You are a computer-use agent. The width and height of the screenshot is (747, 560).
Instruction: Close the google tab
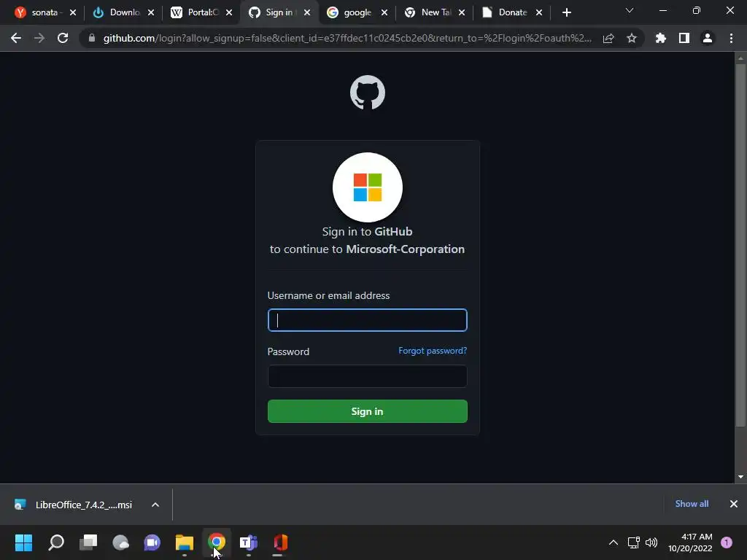(x=384, y=12)
